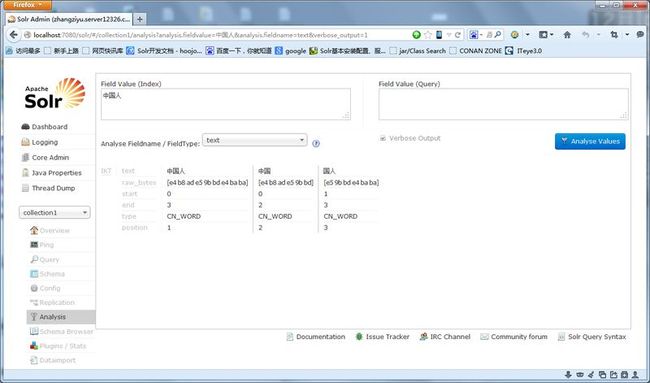Click the blue help question icon
Viewport: 650px width, 383px height.
click(316, 143)
